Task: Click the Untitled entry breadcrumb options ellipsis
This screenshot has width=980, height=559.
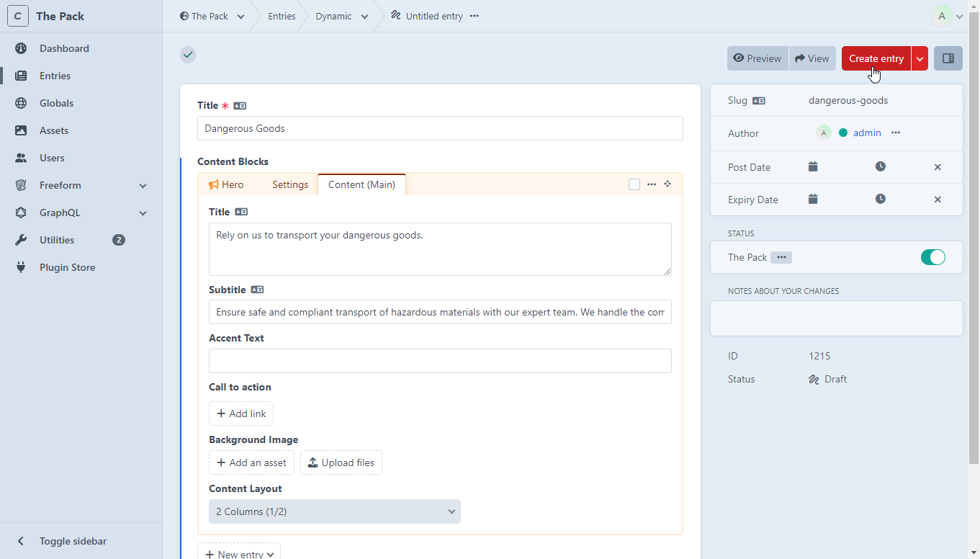Action: 474,16
